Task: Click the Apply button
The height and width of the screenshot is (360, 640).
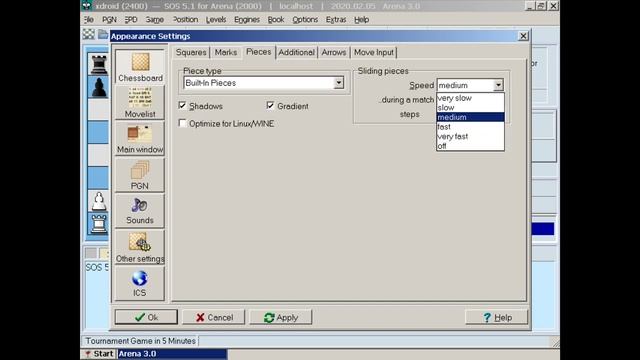Action: [281, 317]
